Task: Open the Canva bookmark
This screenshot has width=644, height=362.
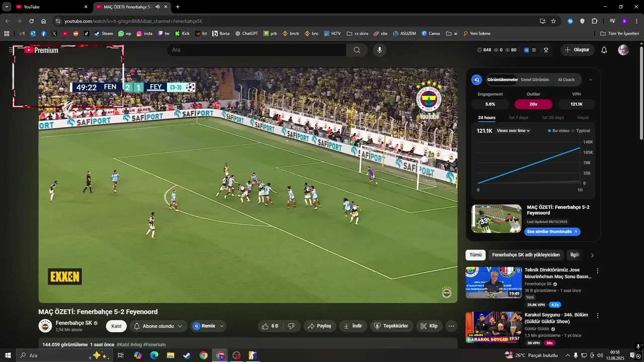Action: 431,34
